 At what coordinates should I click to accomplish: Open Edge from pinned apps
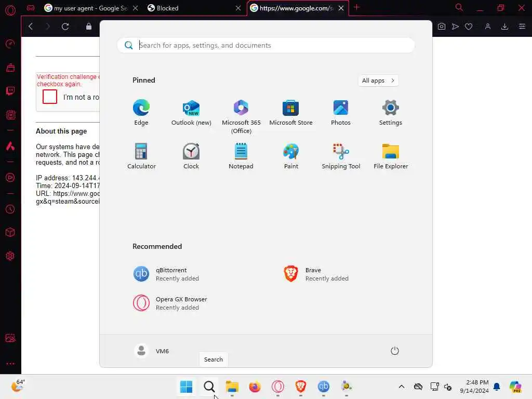coord(141,113)
